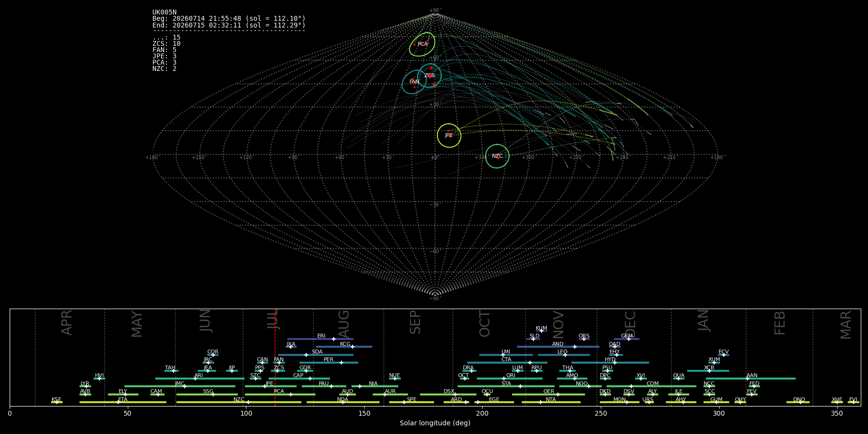The width and height of the screenshot is (868, 434).
Task: Select the QUA shower bar in January
Action: click(678, 379)
